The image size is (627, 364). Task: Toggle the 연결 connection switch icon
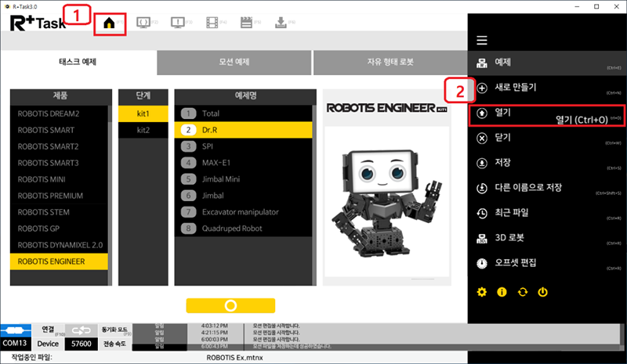coord(82,330)
